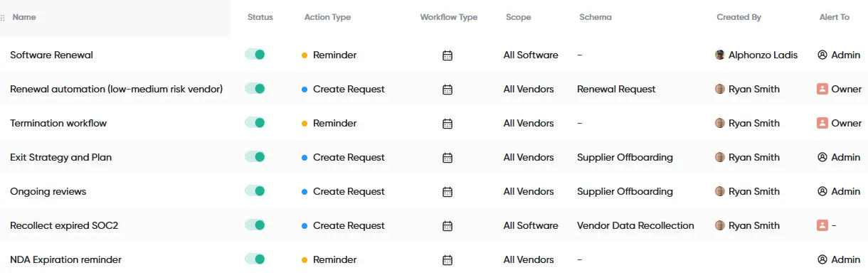
Task: Click Ryan Smith avatar in Recollect expired SOC2 row
Action: coord(720,225)
